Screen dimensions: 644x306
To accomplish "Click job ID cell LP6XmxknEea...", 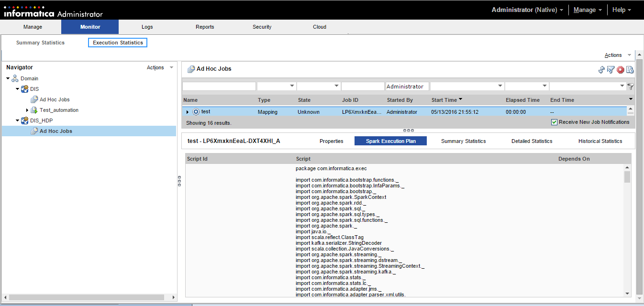I will pyautogui.click(x=362, y=112).
